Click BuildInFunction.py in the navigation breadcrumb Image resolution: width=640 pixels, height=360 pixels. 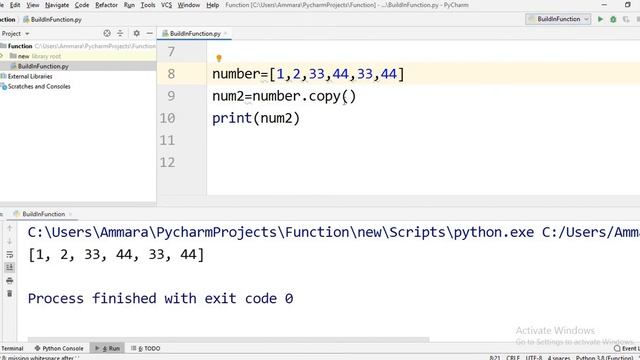(x=53, y=19)
